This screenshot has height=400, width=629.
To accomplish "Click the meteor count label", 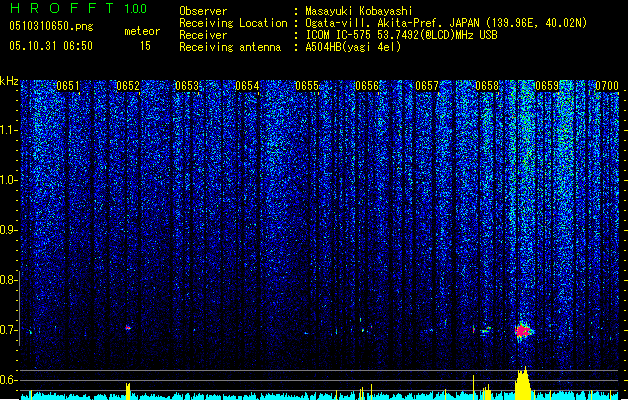I will coord(142,31).
